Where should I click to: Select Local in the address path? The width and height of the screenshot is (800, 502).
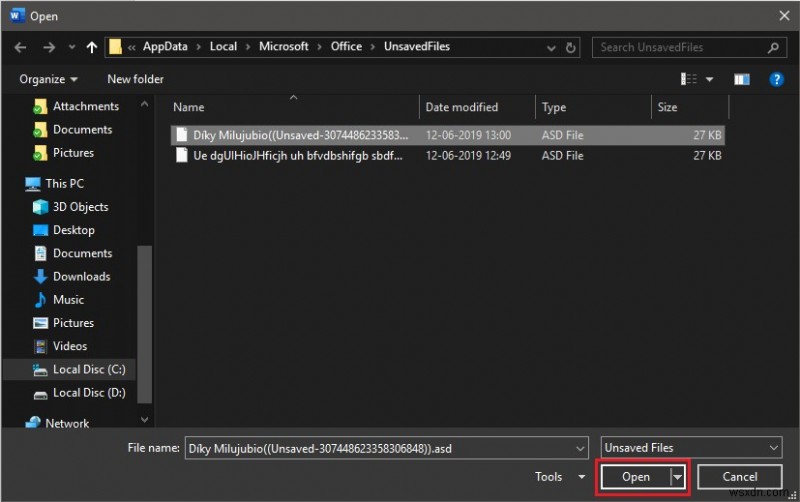(223, 46)
